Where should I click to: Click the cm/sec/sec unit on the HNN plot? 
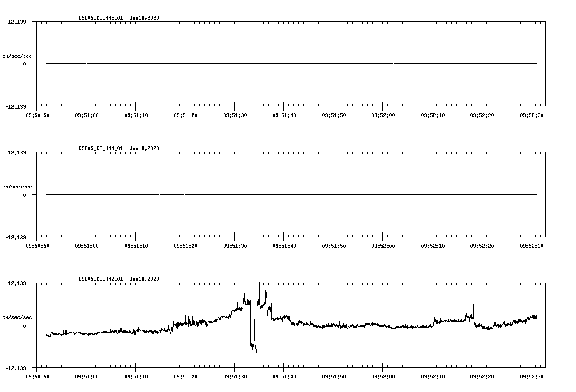pos(17,187)
